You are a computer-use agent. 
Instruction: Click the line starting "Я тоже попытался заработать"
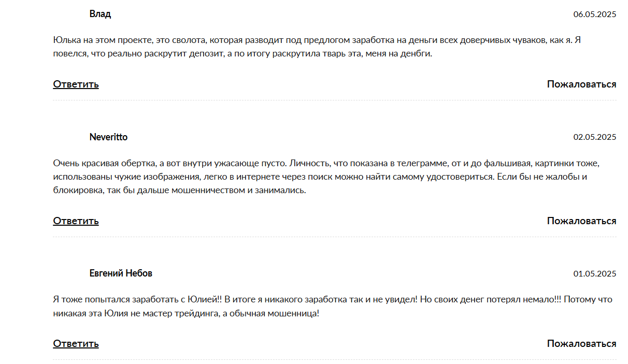pyautogui.click(x=332, y=299)
